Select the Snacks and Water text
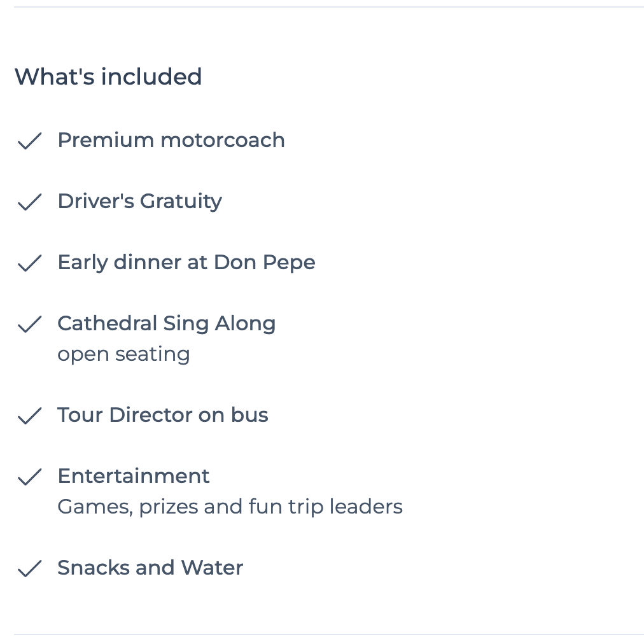The width and height of the screenshot is (644, 644). coord(150,568)
